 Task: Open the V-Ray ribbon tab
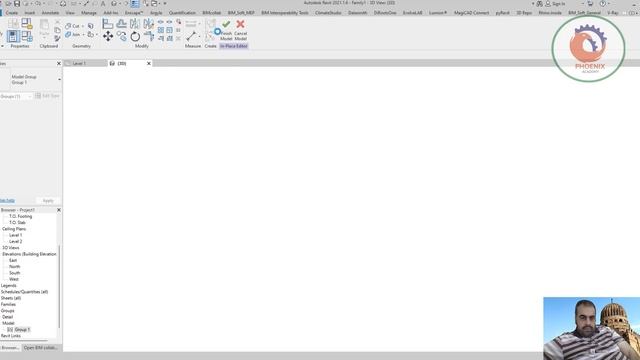point(612,13)
